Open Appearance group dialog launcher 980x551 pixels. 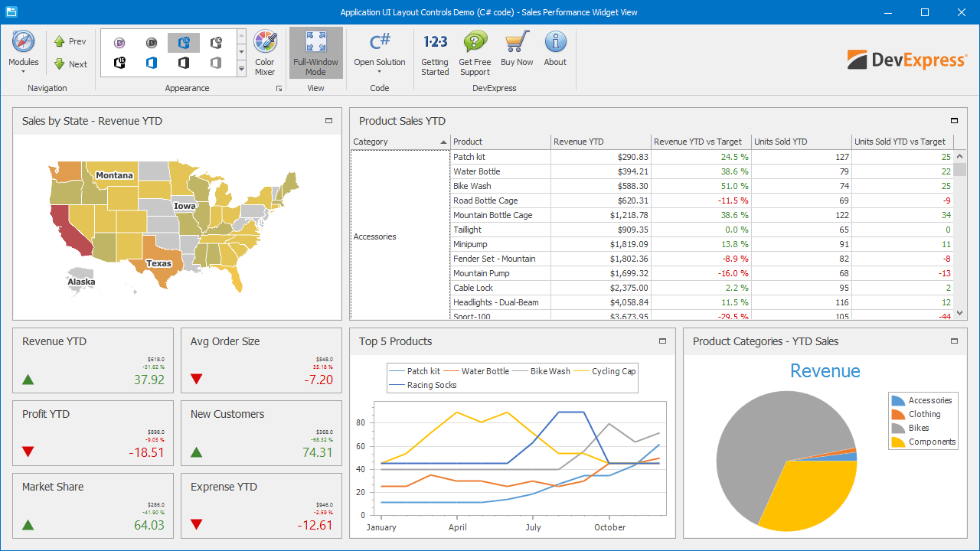pos(279,90)
